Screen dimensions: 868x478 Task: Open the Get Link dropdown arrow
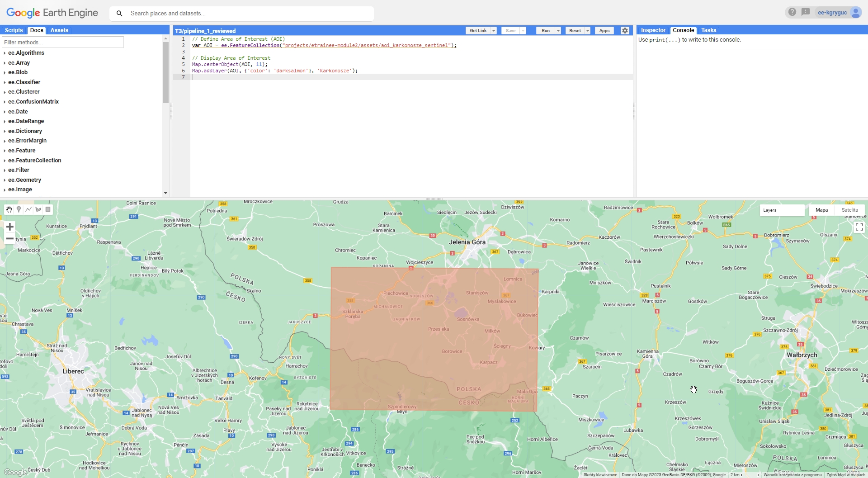coord(493,30)
